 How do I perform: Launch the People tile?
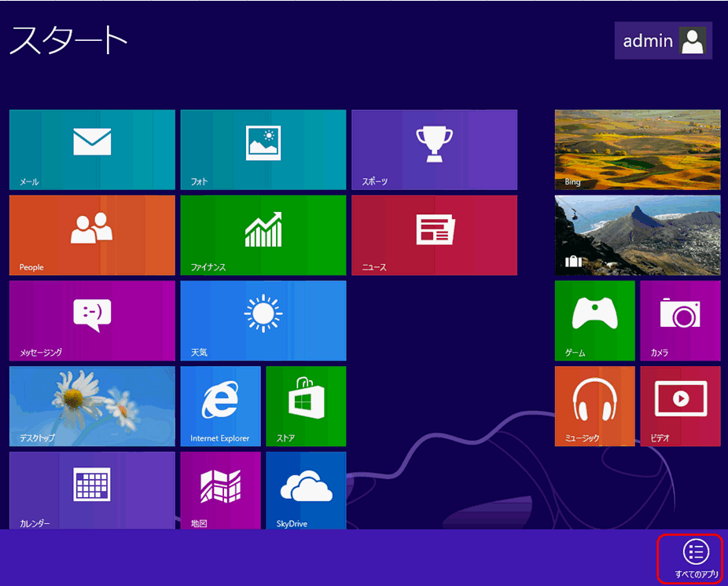(92, 235)
